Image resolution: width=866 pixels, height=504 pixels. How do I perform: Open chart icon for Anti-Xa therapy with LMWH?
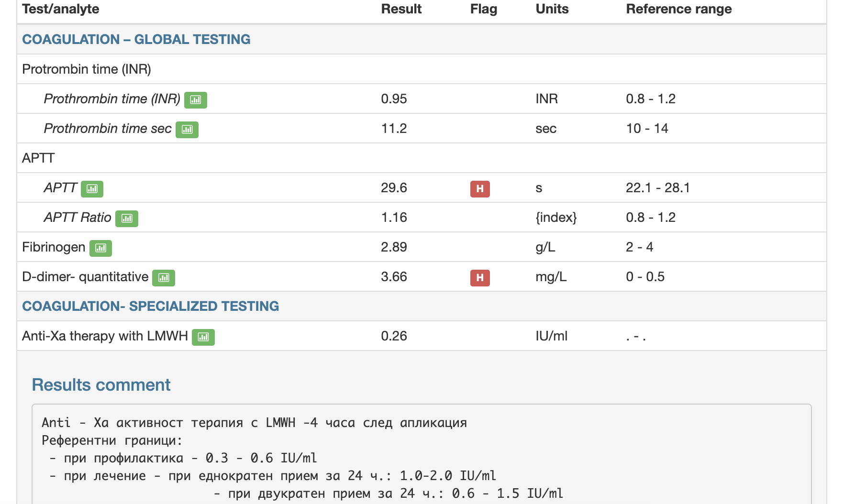[x=203, y=337]
